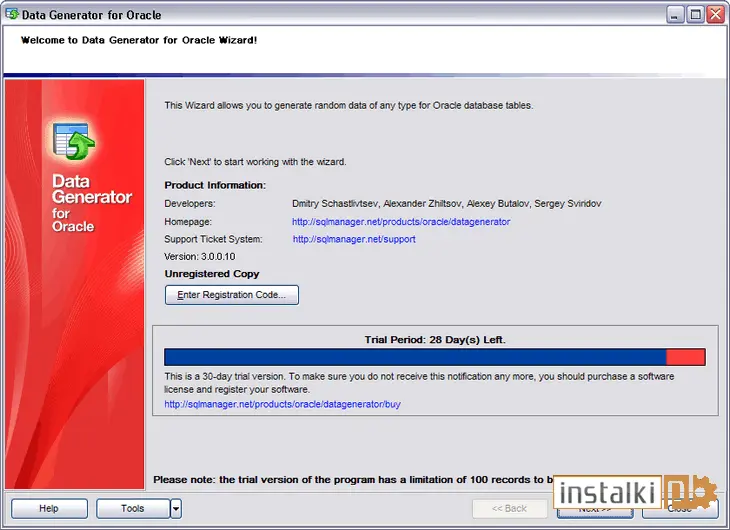Click the Tools button
Screen dimensions: 730x530
[x=133, y=508]
